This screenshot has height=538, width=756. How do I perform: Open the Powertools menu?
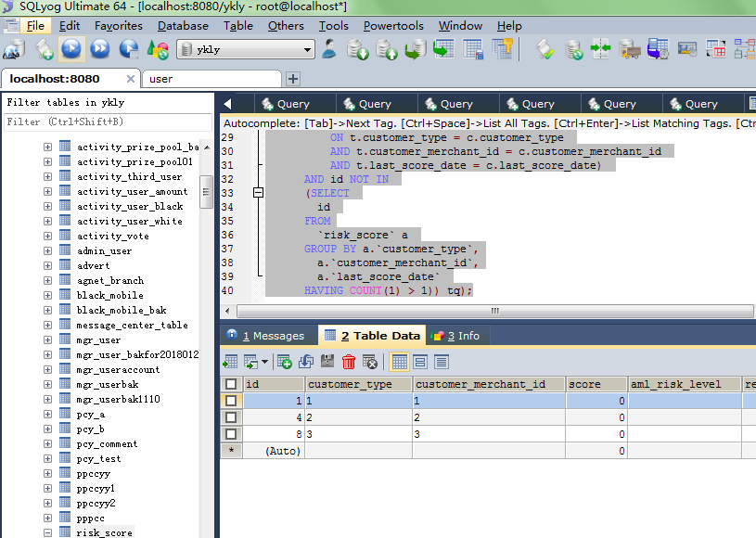point(393,26)
